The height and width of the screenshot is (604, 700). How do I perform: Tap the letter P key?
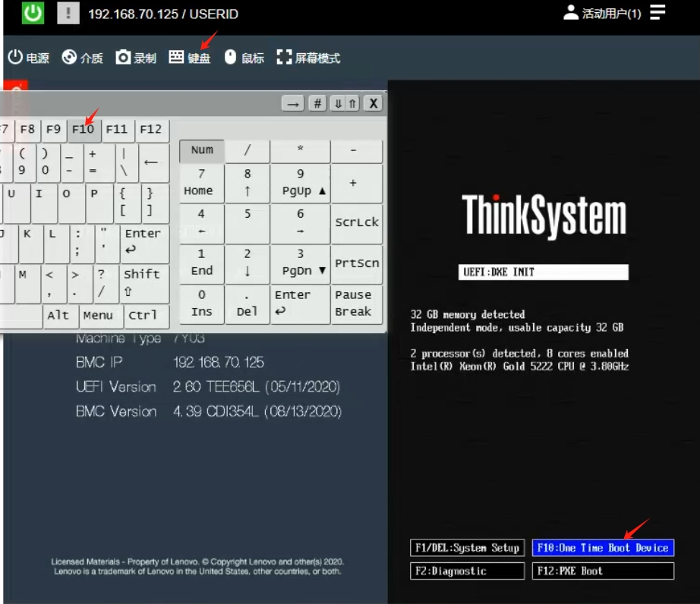[x=99, y=204]
